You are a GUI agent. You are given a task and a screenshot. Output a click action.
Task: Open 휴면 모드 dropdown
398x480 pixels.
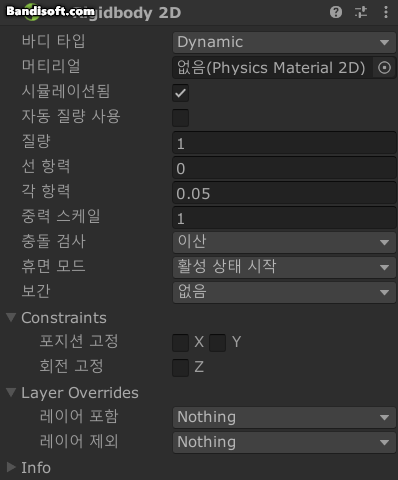[284, 267]
